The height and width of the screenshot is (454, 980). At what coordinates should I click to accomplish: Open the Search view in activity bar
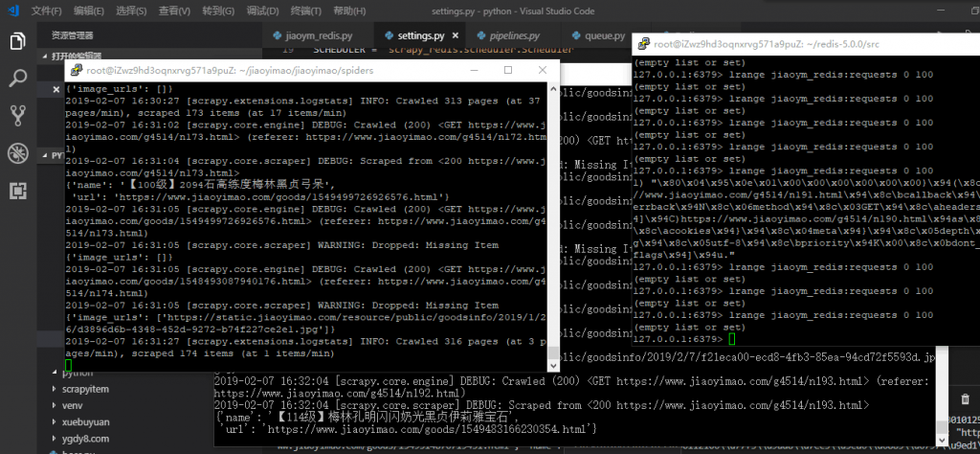17,79
